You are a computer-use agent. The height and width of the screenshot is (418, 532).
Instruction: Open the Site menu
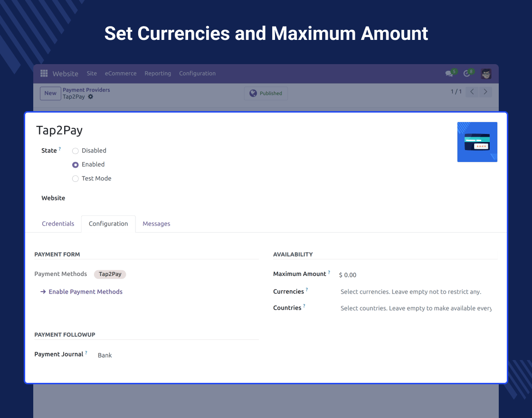pos(92,73)
